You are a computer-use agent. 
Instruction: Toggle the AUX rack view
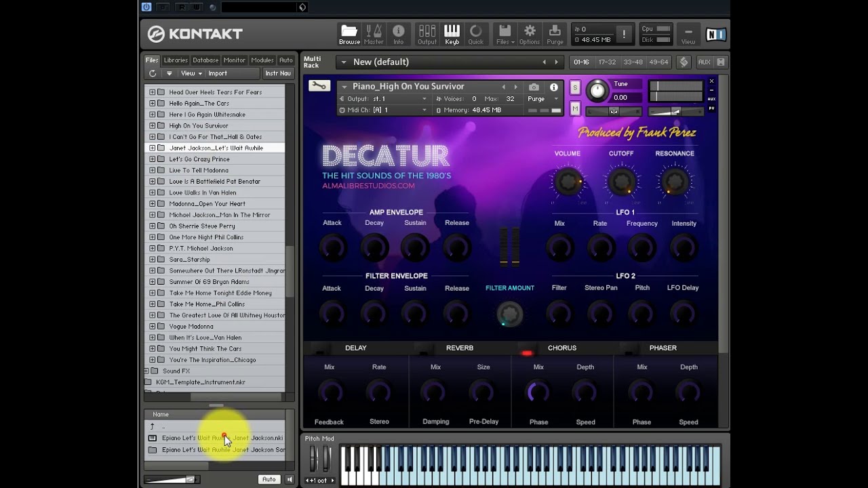pyautogui.click(x=705, y=62)
